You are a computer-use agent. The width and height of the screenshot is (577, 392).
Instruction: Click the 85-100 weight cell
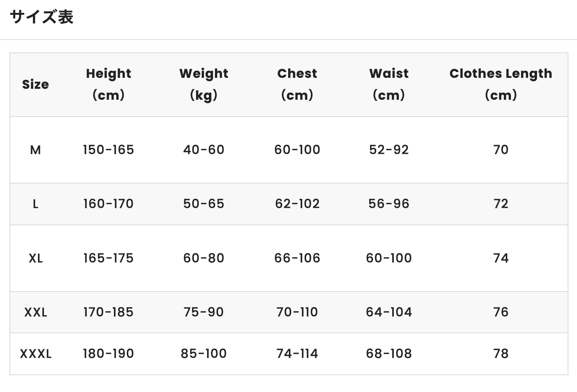pos(204,354)
